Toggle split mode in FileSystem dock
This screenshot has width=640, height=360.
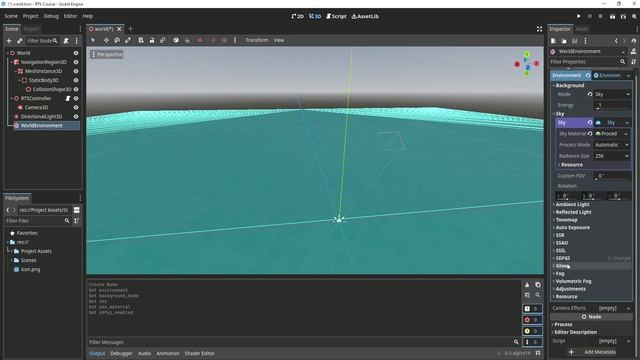[76, 210]
